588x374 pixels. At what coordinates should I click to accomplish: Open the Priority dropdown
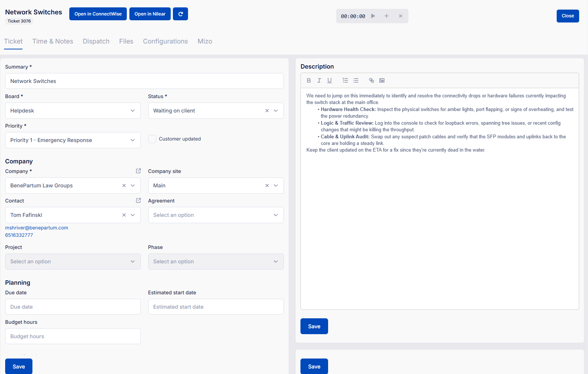pyautogui.click(x=73, y=140)
